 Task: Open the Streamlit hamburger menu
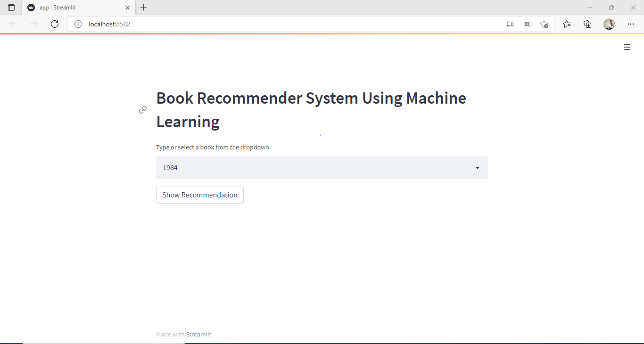click(627, 47)
